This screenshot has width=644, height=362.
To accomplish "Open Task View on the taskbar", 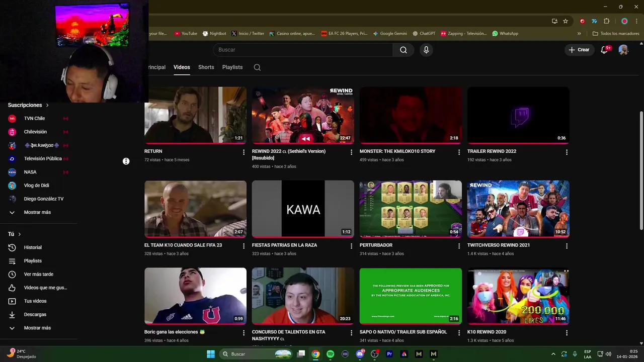I will point(301,354).
